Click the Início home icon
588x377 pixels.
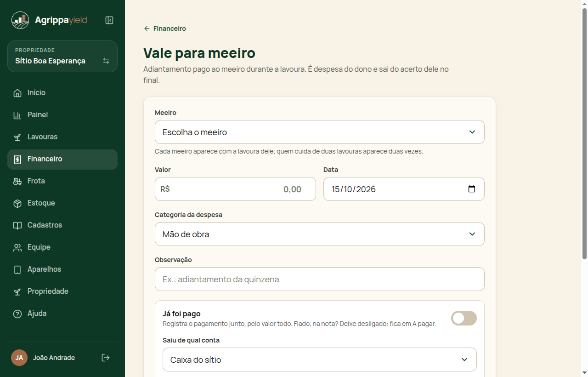tap(17, 93)
